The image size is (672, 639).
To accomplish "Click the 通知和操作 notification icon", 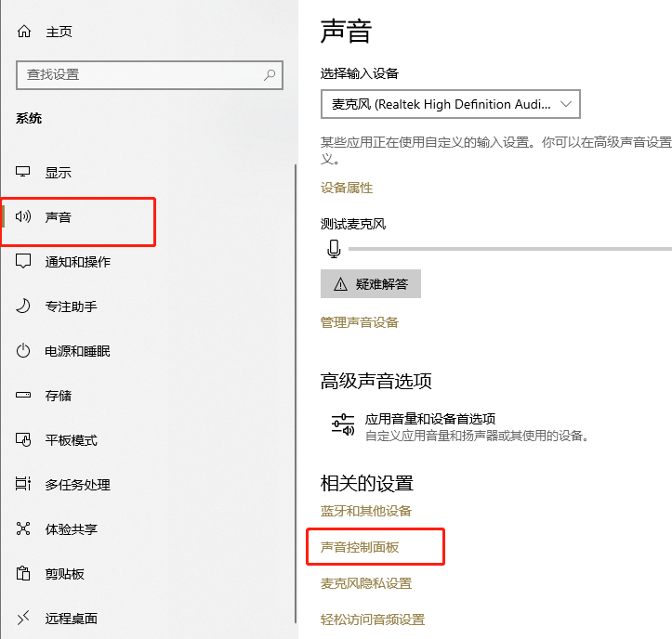I will pyautogui.click(x=24, y=262).
